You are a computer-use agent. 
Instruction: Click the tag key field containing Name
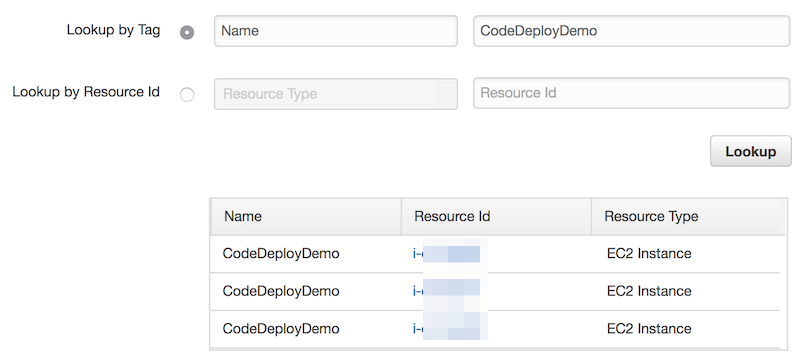pos(336,31)
